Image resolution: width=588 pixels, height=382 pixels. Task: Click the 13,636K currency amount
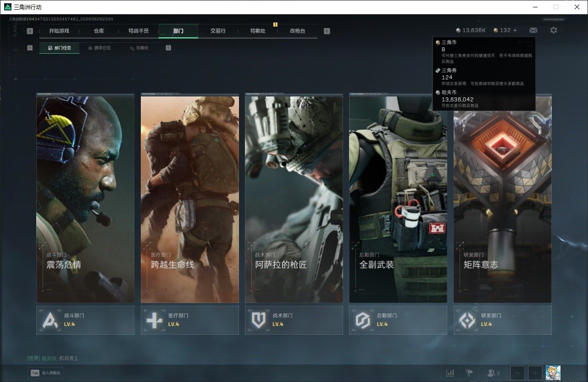click(x=474, y=30)
